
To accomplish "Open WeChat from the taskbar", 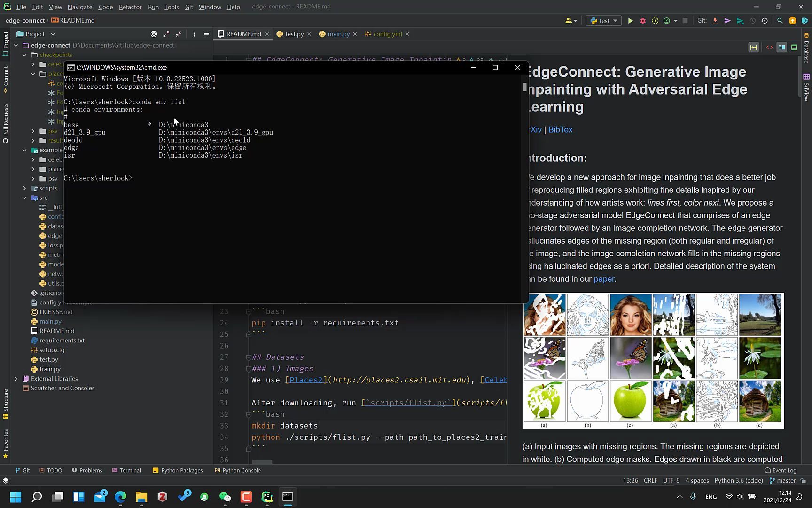I will (x=225, y=497).
